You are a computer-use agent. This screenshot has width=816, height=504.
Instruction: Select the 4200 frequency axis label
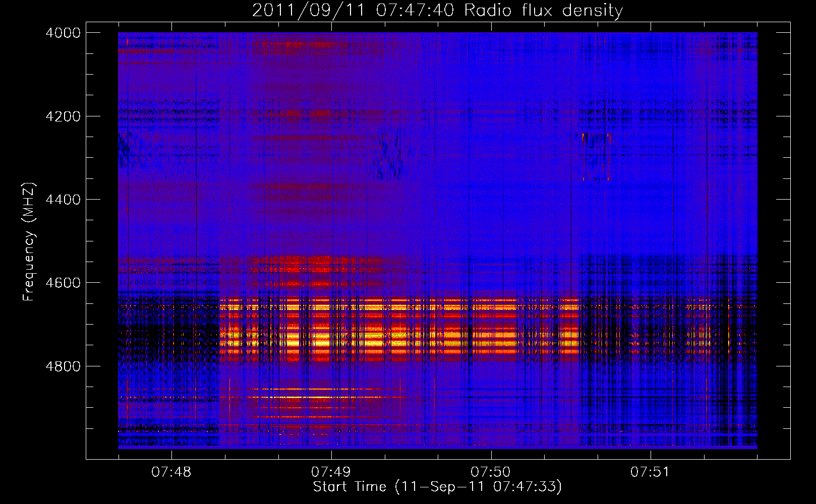(x=63, y=116)
